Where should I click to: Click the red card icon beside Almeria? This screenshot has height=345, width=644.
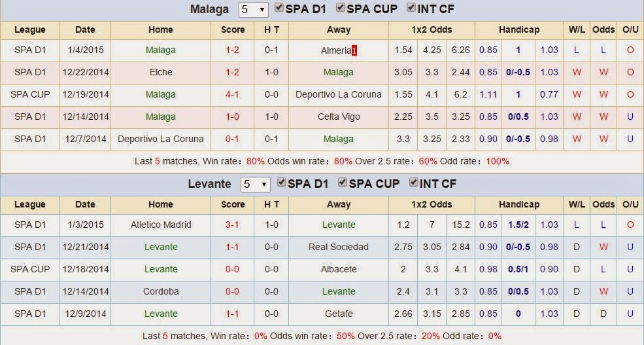click(354, 50)
